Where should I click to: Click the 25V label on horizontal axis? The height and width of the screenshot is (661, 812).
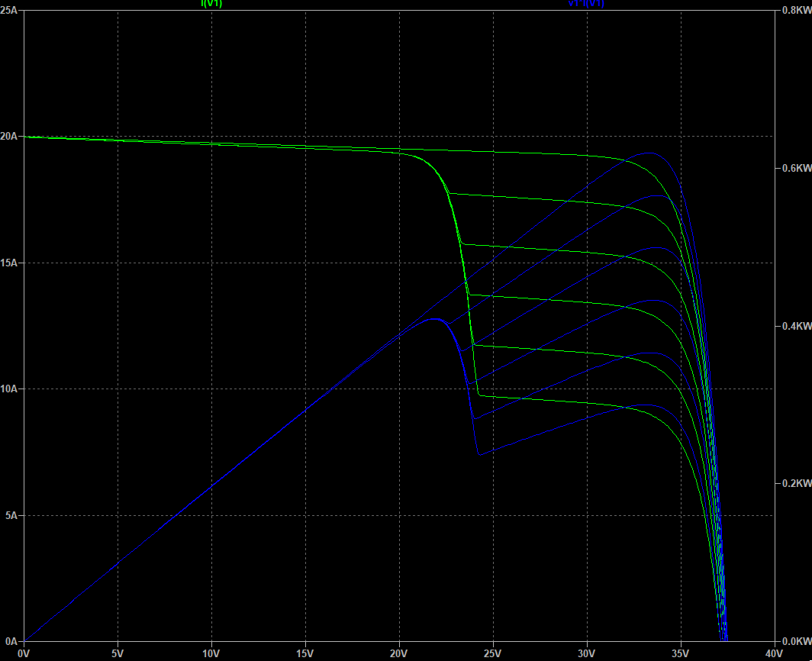(x=493, y=653)
